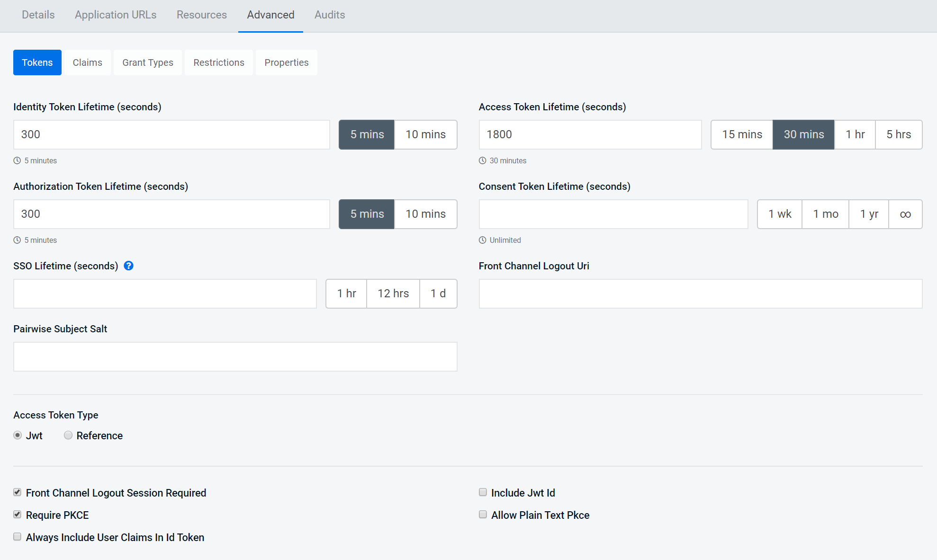
Task: Disable Front Channel Logout Session Required
Action: pos(17,492)
